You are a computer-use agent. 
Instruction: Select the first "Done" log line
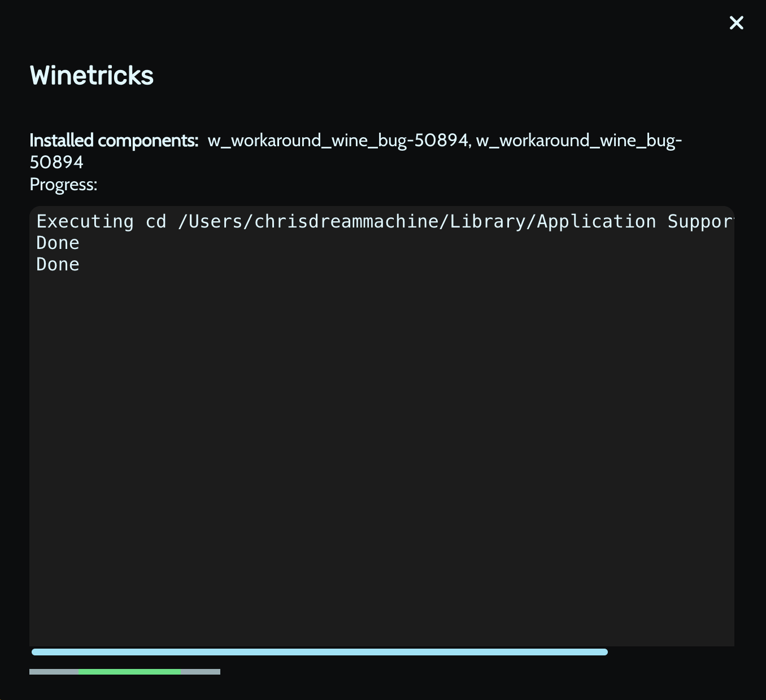tap(58, 243)
